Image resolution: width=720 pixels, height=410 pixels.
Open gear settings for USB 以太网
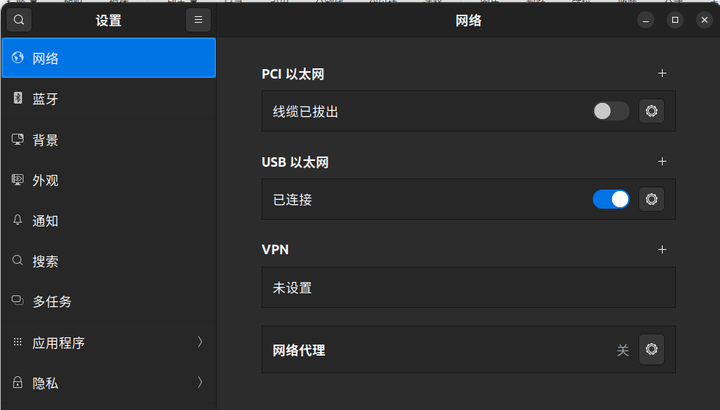[652, 199]
